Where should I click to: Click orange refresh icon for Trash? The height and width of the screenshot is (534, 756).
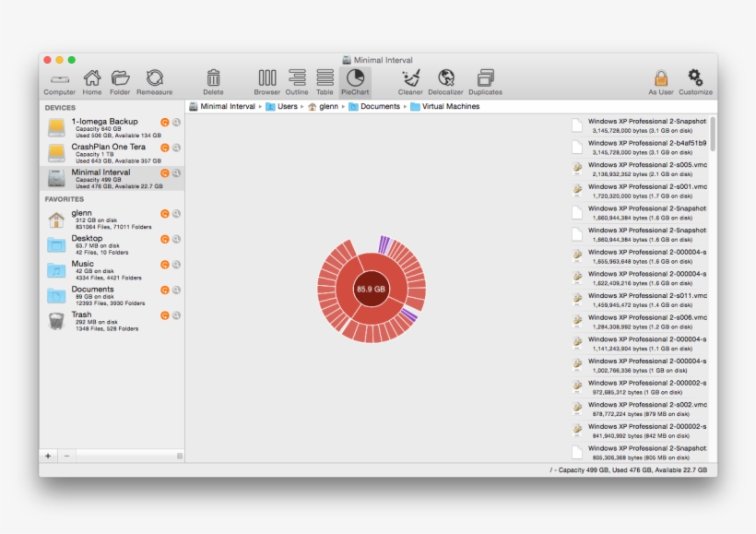(x=165, y=315)
